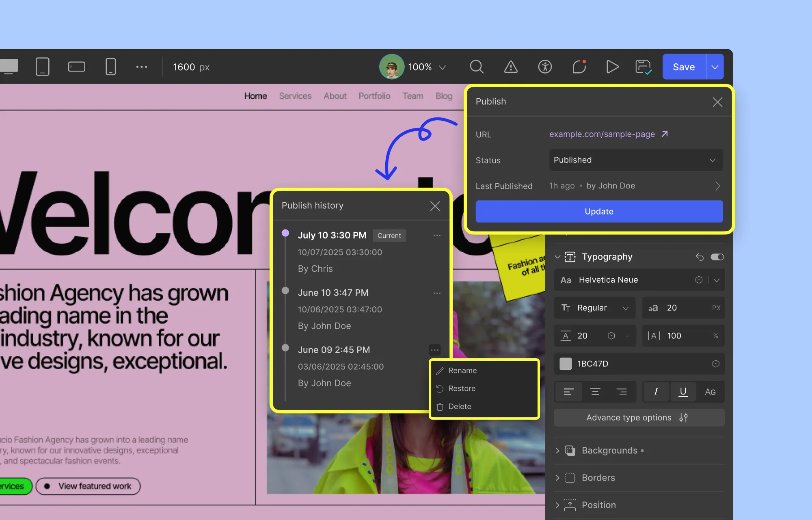Click the View featured work button
This screenshot has width=812, height=520.
[88, 486]
